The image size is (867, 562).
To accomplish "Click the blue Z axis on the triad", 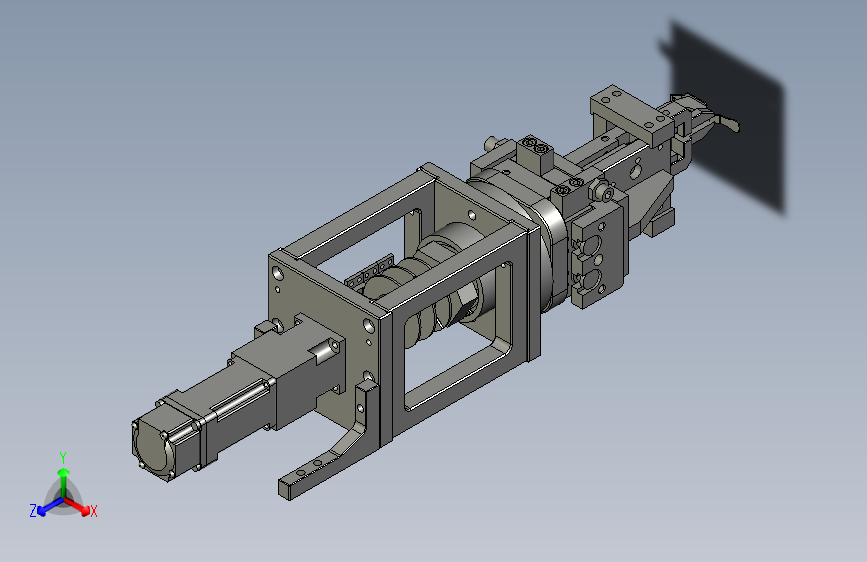I will coord(50,507).
